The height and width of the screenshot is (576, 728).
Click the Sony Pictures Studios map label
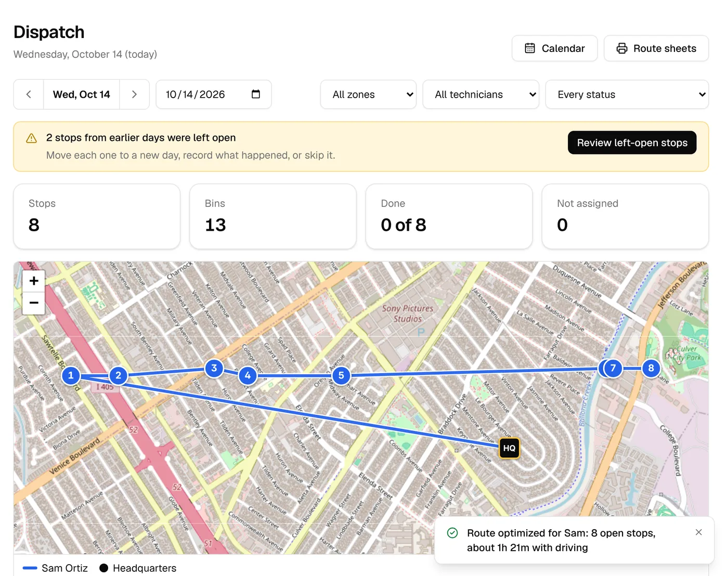[408, 313]
